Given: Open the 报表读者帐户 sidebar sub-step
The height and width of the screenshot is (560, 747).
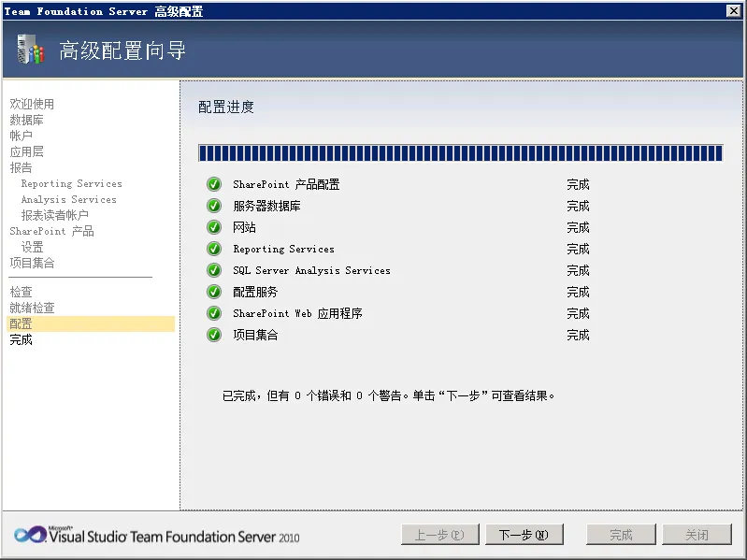Looking at the screenshot, I should coord(55,215).
